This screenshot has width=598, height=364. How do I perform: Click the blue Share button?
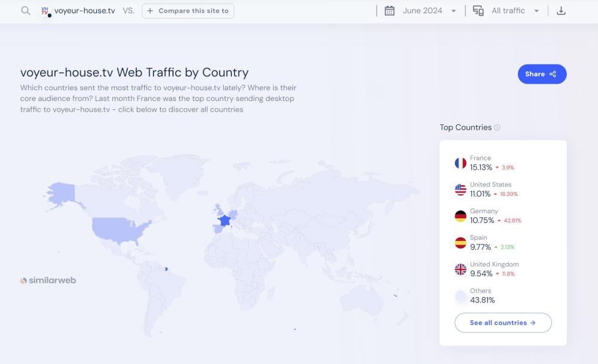click(x=542, y=74)
